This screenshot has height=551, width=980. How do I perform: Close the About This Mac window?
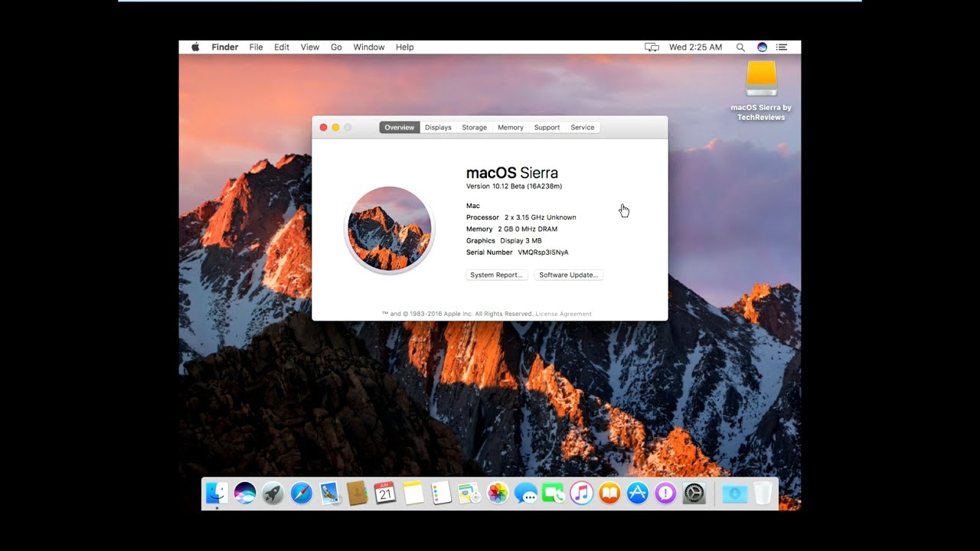[x=323, y=127]
